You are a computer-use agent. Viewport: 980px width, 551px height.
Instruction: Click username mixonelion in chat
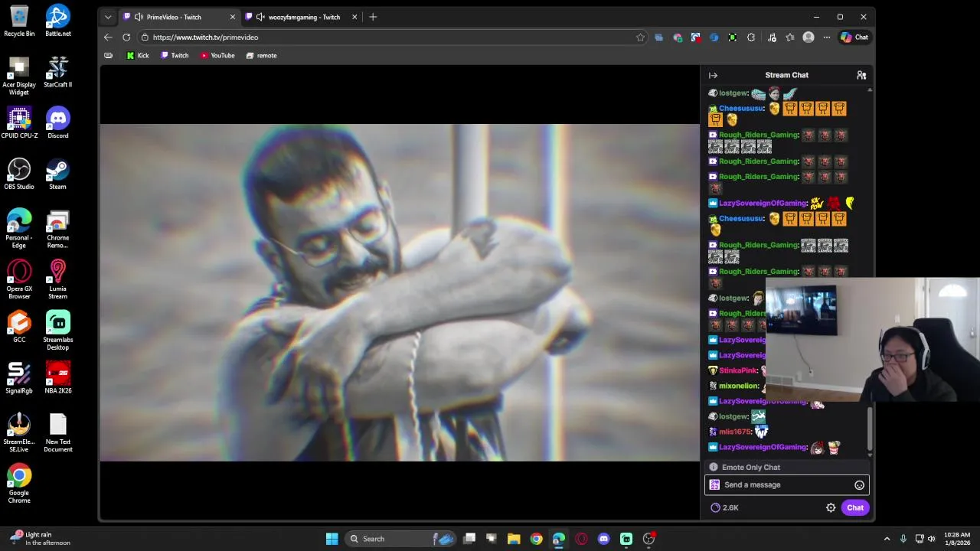tap(739, 386)
